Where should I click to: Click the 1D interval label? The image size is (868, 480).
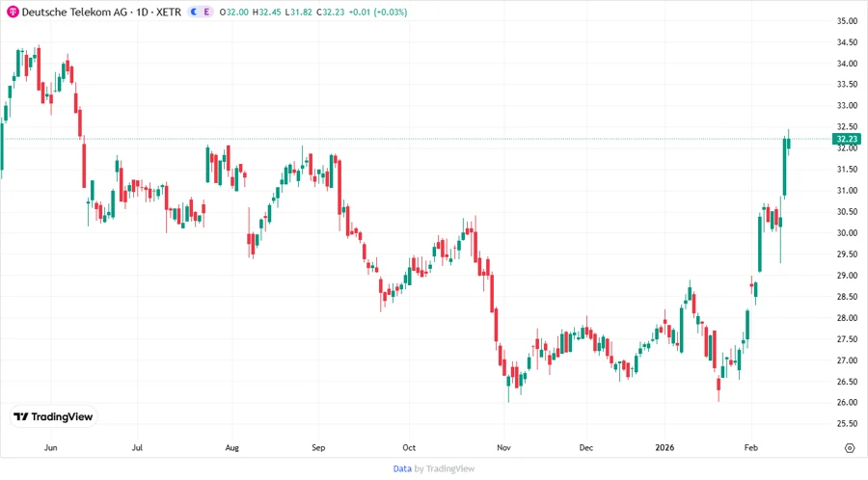[143, 12]
